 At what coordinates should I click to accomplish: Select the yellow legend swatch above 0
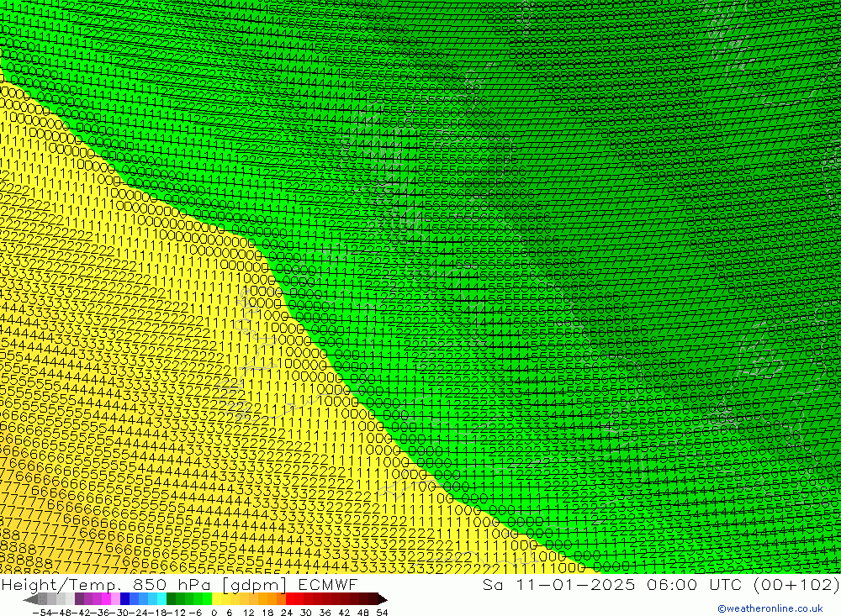pyautogui.click(x=216, y=599)
